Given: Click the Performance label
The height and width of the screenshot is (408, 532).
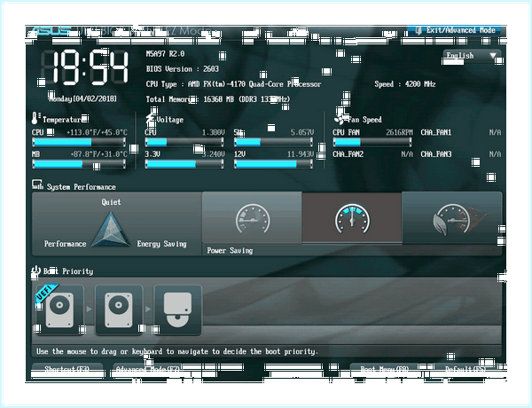Looking at the screenshot, I should (x=65, y=244).
